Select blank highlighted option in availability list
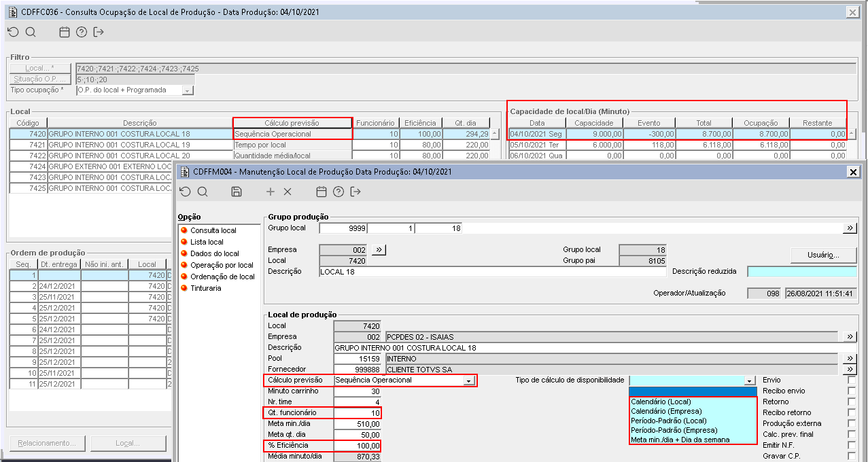 (x=693, y=391)
